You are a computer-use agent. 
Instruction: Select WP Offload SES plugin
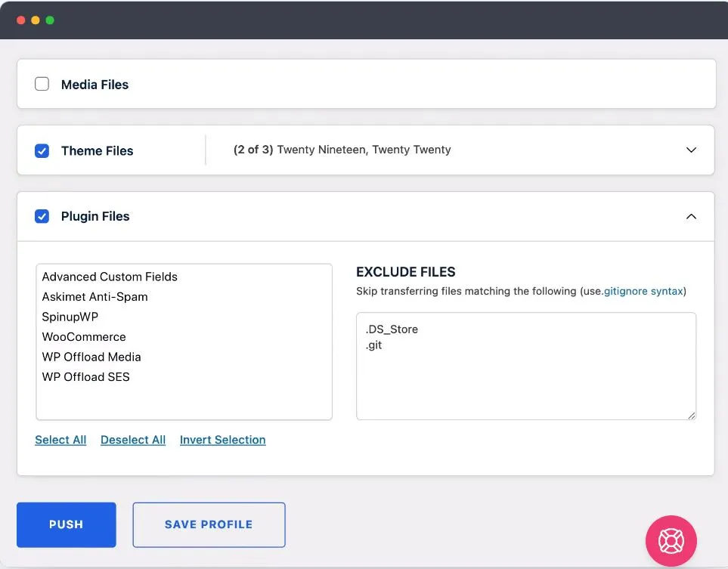coord(85,376)
